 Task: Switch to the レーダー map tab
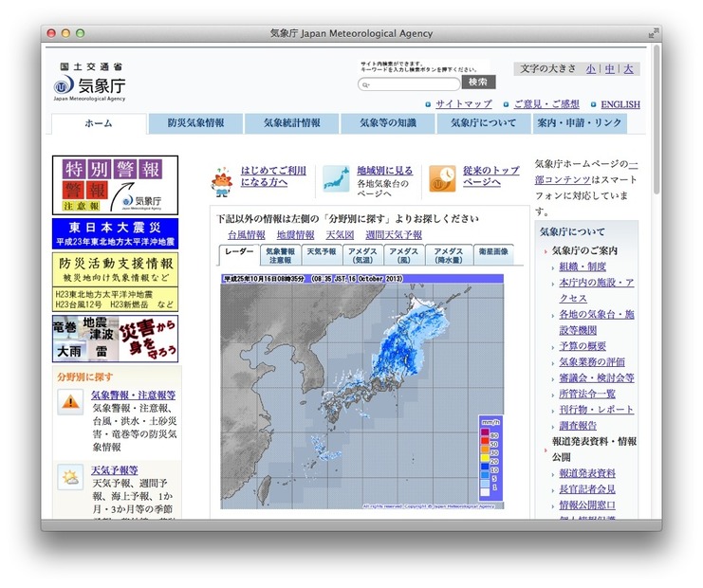point(239,254)
